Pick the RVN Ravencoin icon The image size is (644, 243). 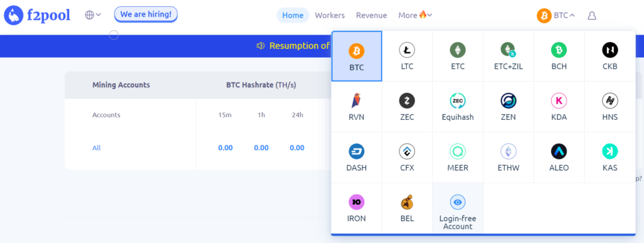(357, 100)
